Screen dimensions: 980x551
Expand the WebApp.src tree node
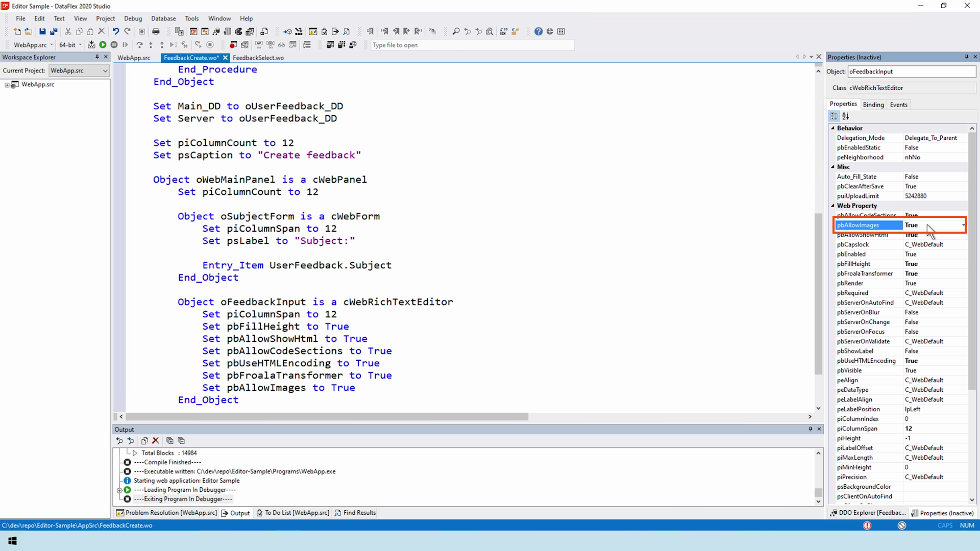[x=7, y=85]
